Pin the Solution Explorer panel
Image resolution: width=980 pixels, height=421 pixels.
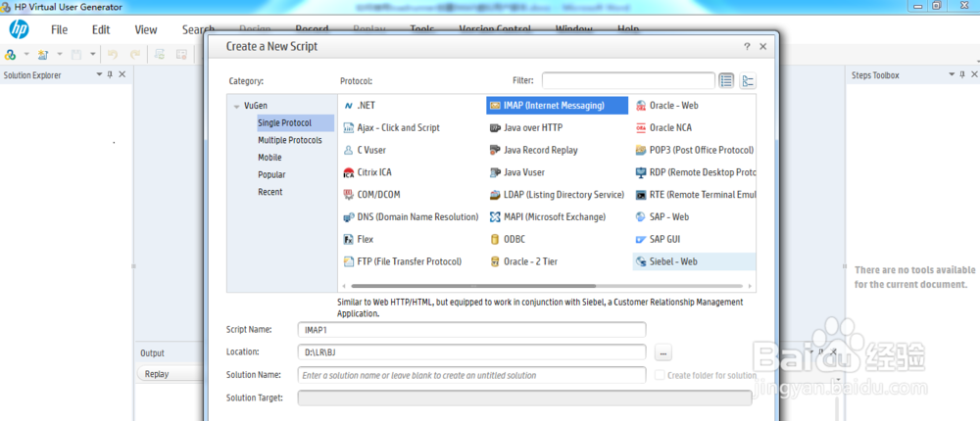tap(110, 74)
